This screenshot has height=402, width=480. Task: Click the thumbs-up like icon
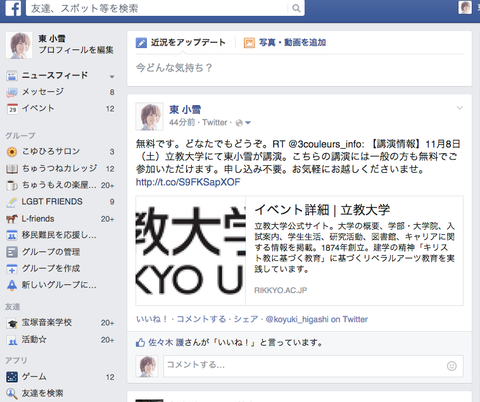pyautogui.click(x=140, y=343)
